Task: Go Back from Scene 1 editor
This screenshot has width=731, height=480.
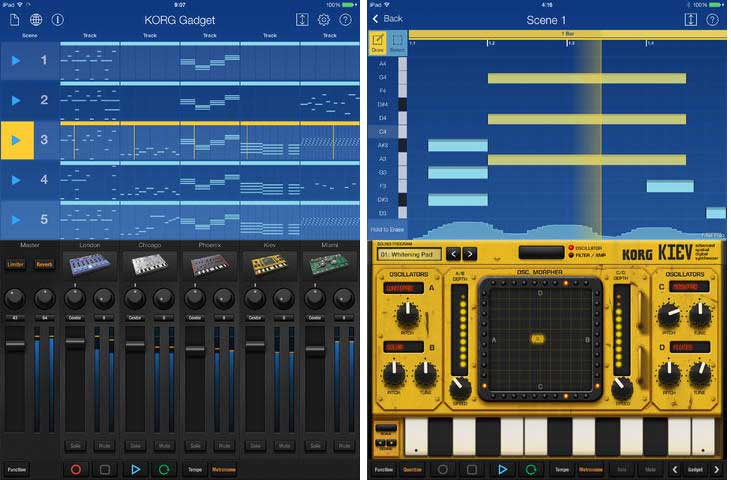Action: [387, 19]
